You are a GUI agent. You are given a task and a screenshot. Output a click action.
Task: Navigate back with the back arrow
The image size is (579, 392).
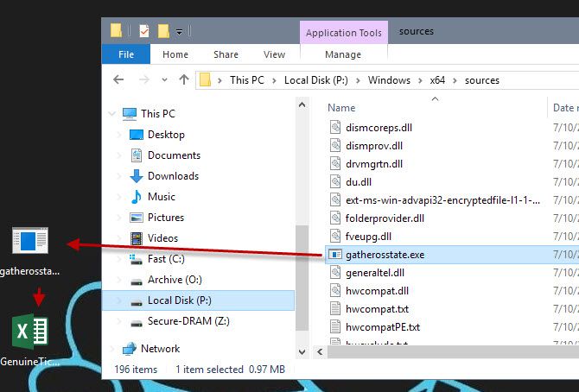point(119,80)
